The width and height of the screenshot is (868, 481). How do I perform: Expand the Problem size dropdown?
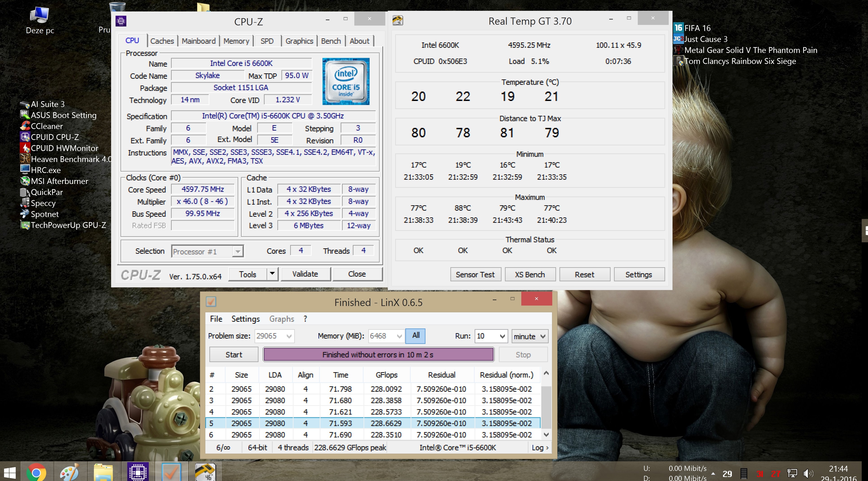(289, 336)
